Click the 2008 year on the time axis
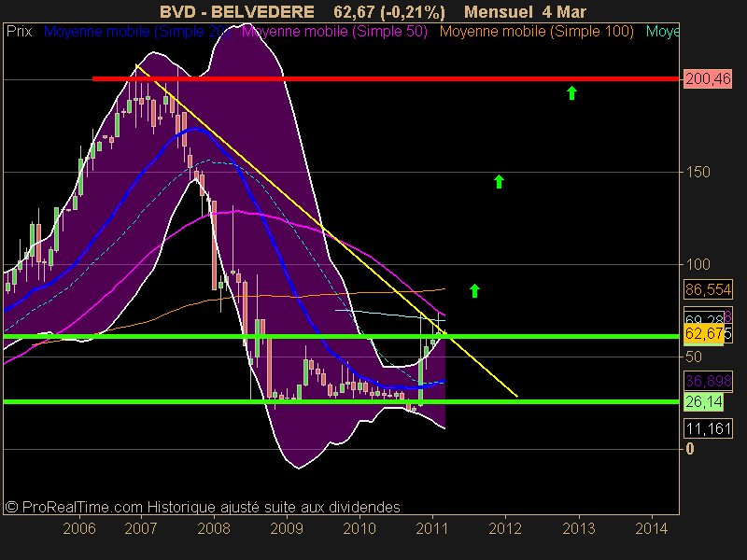Screen dimensions: 747x560 point(214,528)
